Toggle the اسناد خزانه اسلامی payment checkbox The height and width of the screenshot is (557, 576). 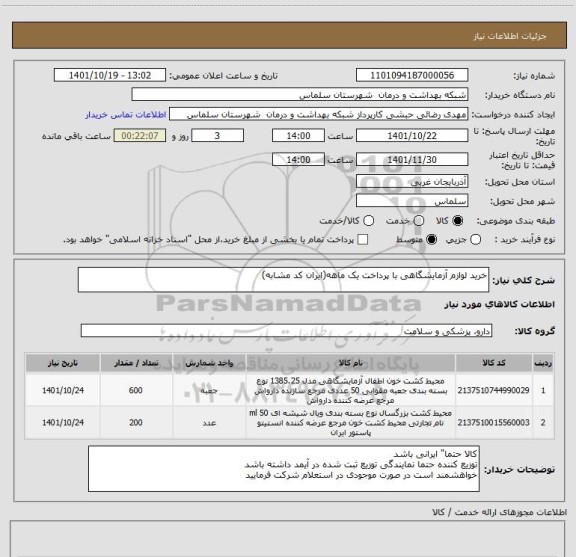363,240
